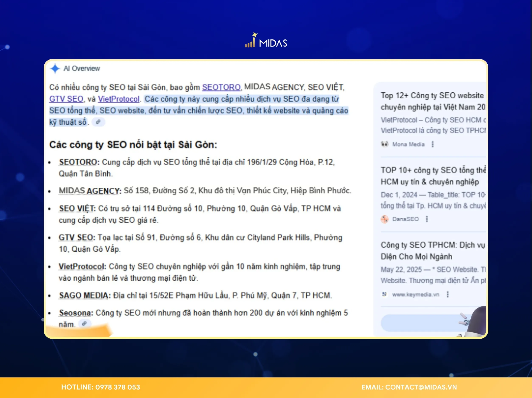This screenshot has height=398, width=532.
Task: Open the "Công ty SEO TPHCM" result
Action: click(x=433, y=251)
